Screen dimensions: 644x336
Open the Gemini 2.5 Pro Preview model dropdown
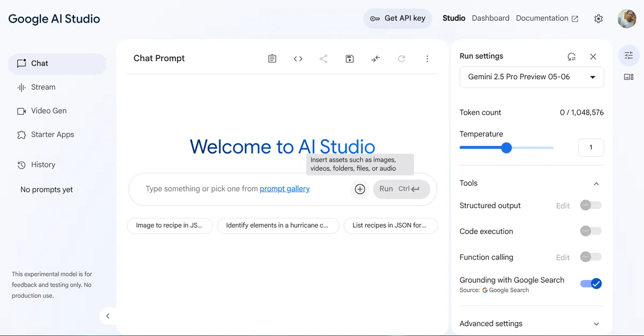(x=532, y=77)
